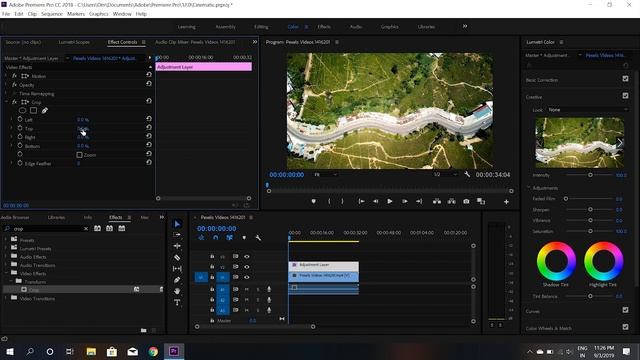Select the Razor tool

[x=177, y=258]
